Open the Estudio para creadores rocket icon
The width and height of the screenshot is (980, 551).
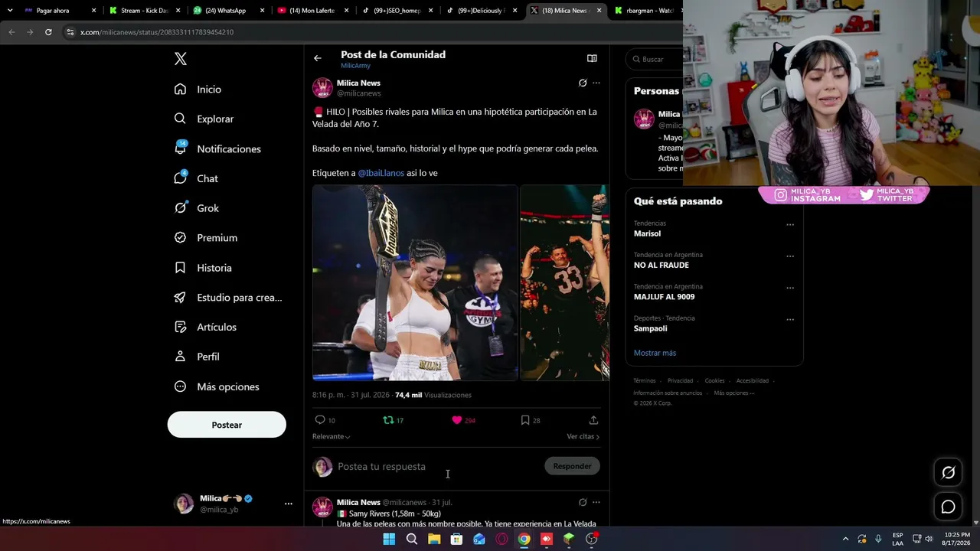pos(180,298)
